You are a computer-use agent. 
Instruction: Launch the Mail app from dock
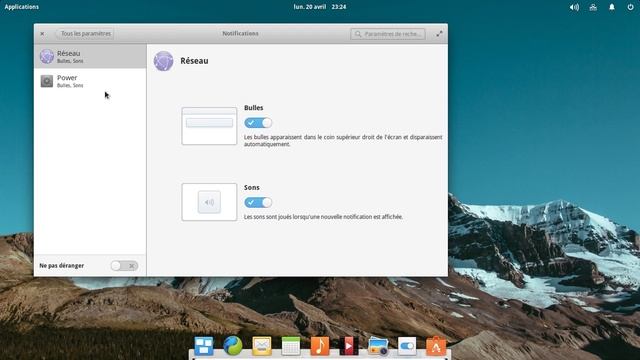(262, 346)
